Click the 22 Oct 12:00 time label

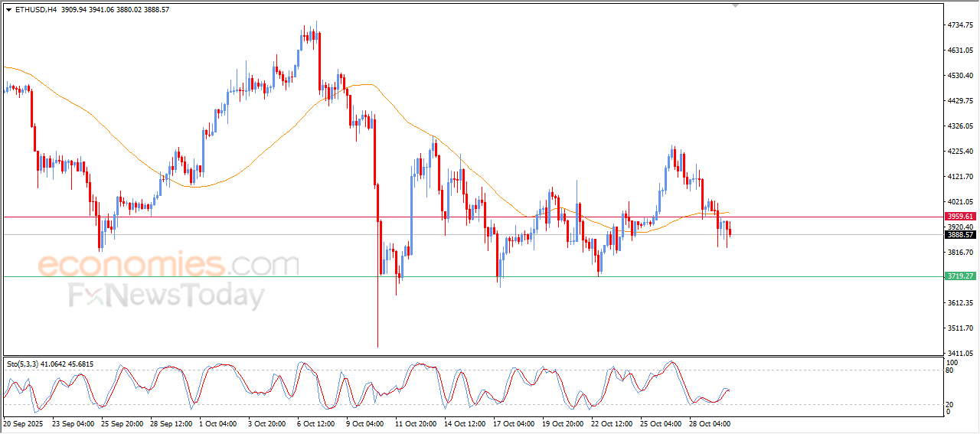[612, 423]
